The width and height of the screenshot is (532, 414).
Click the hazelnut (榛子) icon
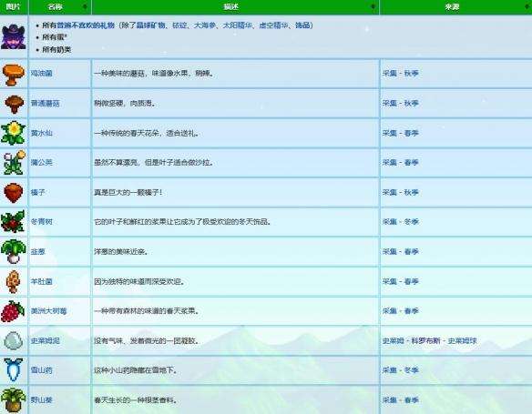[x=14, y=192]
